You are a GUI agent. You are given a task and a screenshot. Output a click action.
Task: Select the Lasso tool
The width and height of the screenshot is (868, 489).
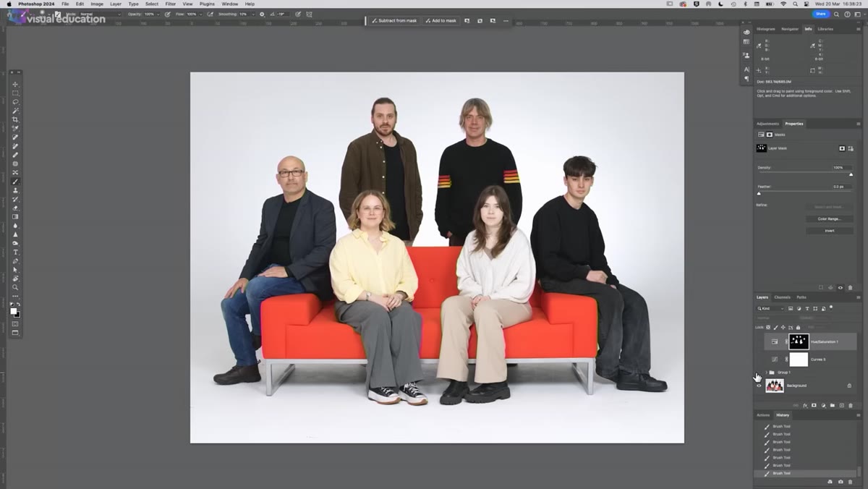[15, 101]
